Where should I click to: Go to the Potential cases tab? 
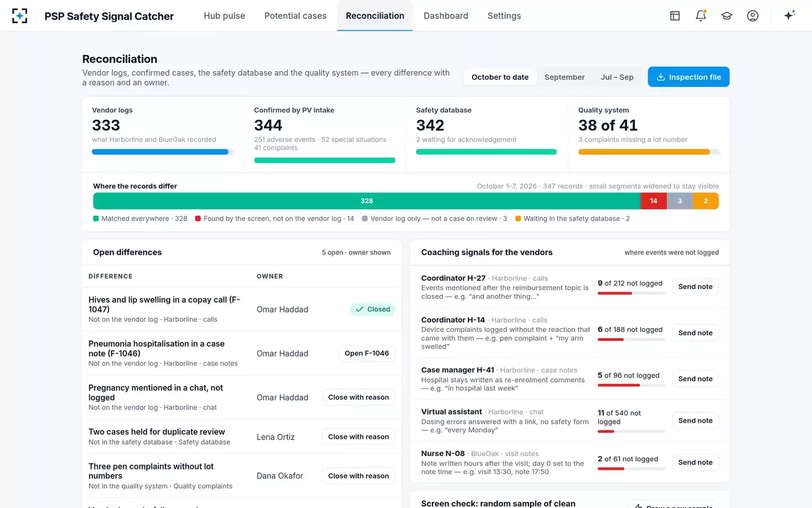point(295,16)
